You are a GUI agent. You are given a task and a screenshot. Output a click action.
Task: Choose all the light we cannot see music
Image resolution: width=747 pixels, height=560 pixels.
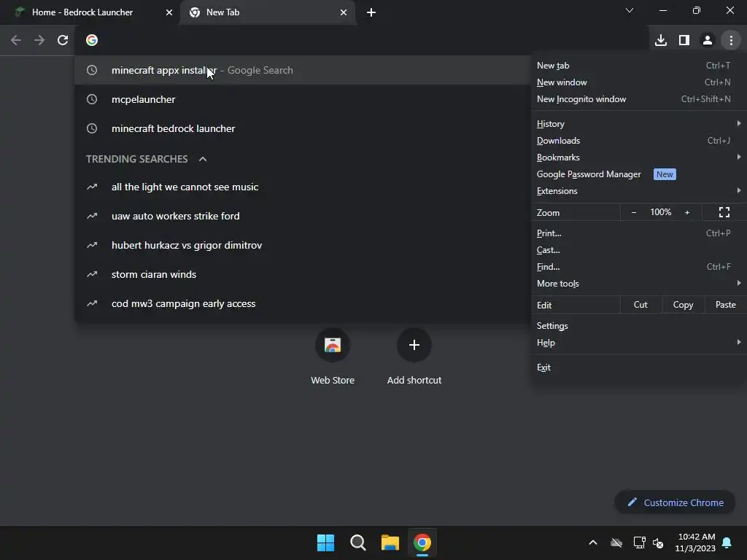click(x=303, y=187)
